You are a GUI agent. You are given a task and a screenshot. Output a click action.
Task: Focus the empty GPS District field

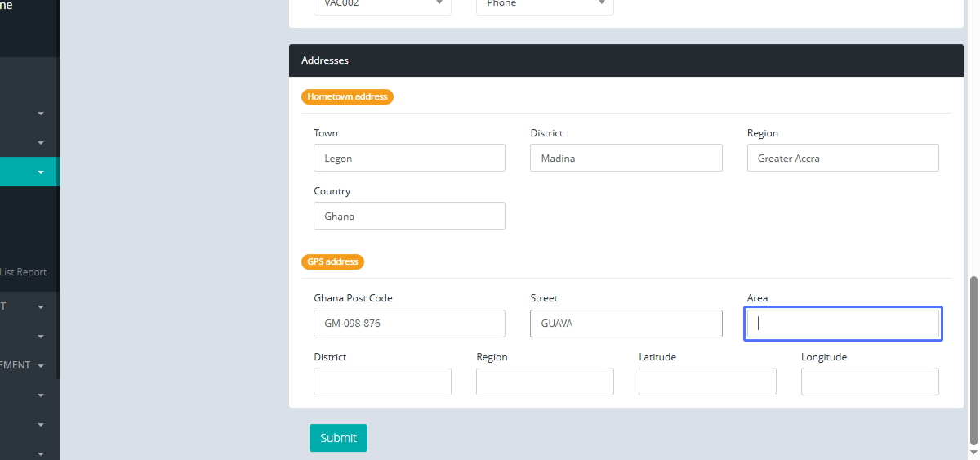tap(382, 382)
